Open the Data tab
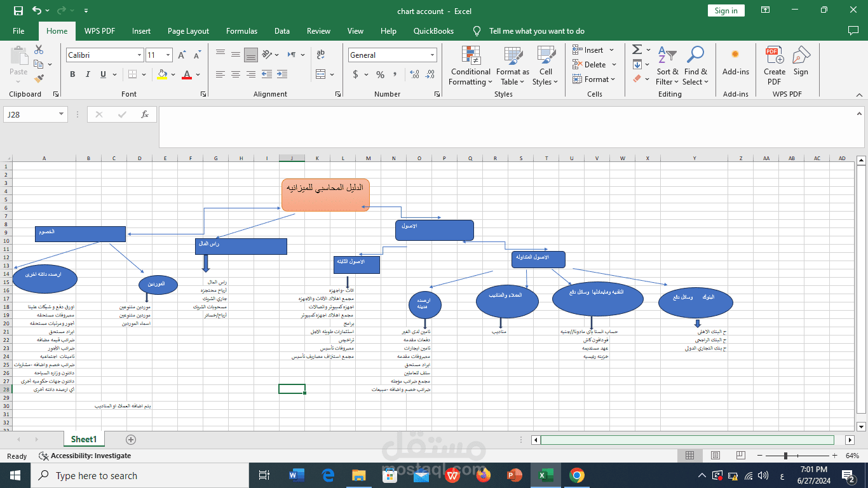Viewport: 868px width, 488px height. (x=282, y=30)
